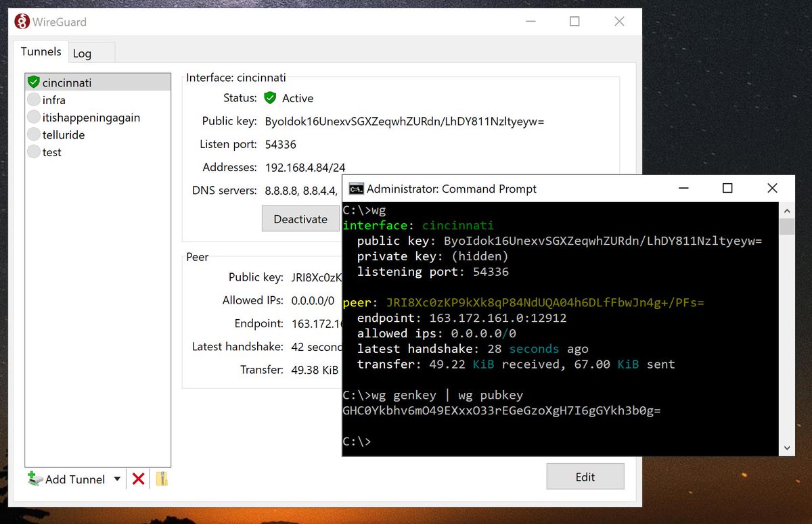The height and width of the screenshot is (524, 812).
Task: Click the Command Prompt scrollbar up arrow
Action: (x=786, y=210)
